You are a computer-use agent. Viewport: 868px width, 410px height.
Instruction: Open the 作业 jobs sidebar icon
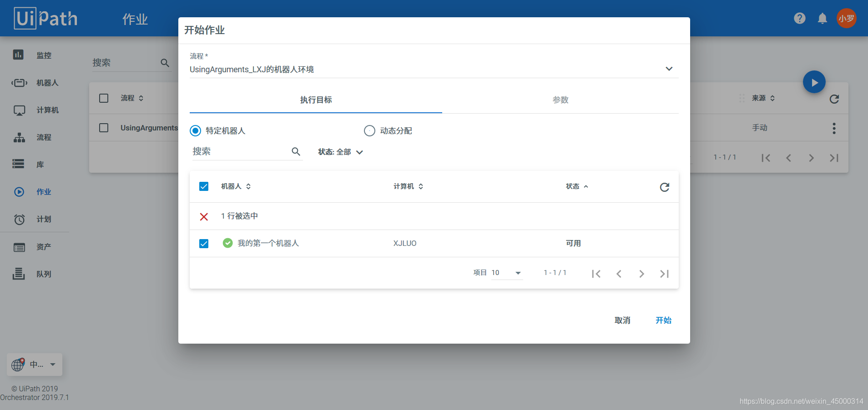(19, 192)
